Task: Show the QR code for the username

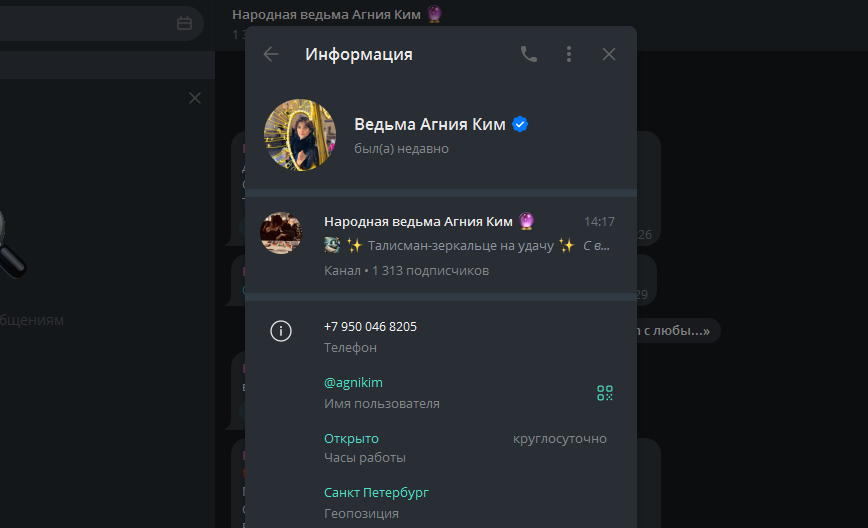Action: pos(604,393)
